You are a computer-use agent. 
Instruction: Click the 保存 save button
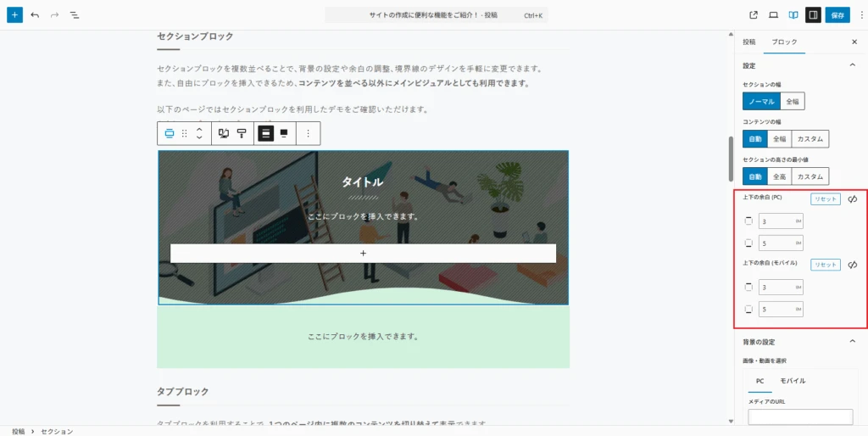tap(837, 15)
